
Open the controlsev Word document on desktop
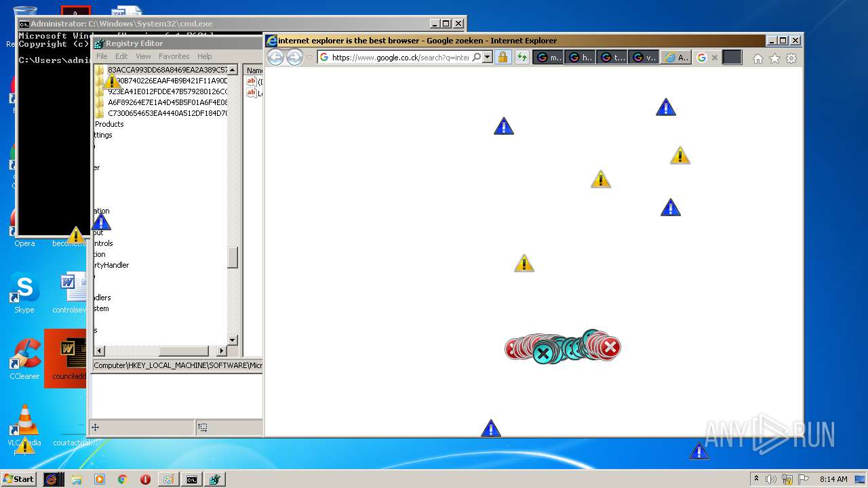(x=70, y=293)
